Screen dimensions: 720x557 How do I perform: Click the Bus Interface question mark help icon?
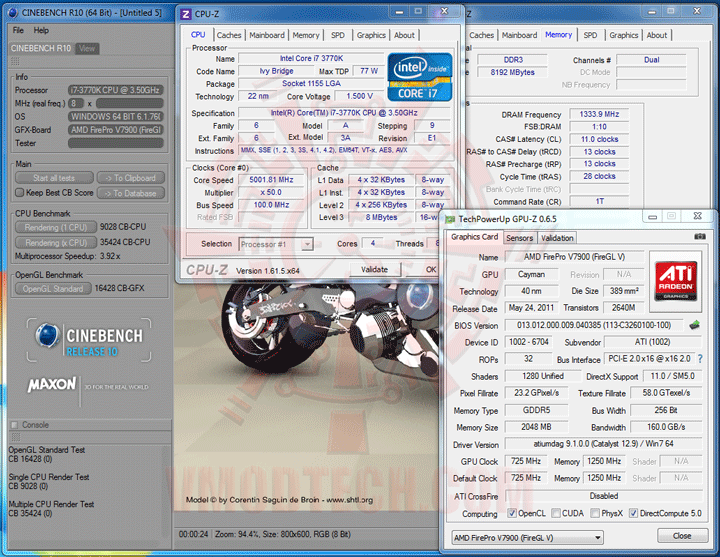point(700,359)
